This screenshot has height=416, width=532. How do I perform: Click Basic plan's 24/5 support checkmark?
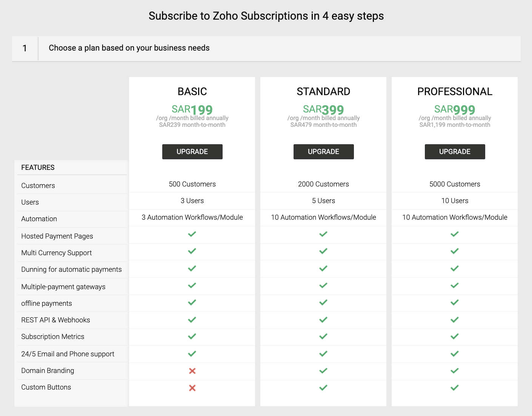(x=192, y=354)
